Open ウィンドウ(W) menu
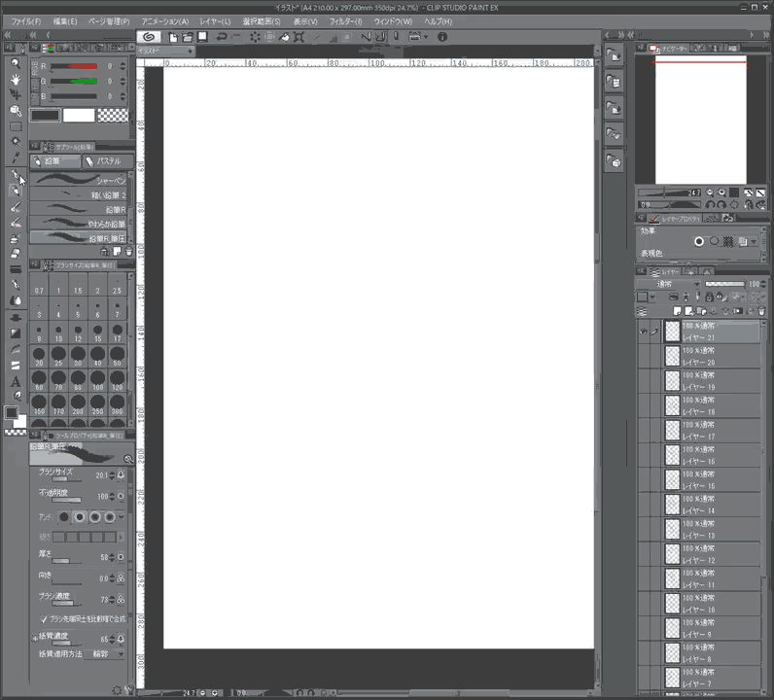The image size is (774, 700). tap(393, 21)
